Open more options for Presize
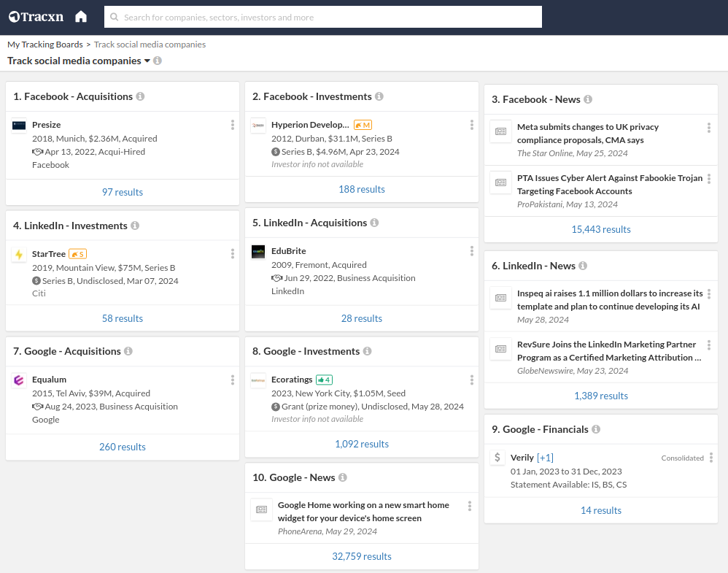 pyautogui.click(x=233, y=125)
